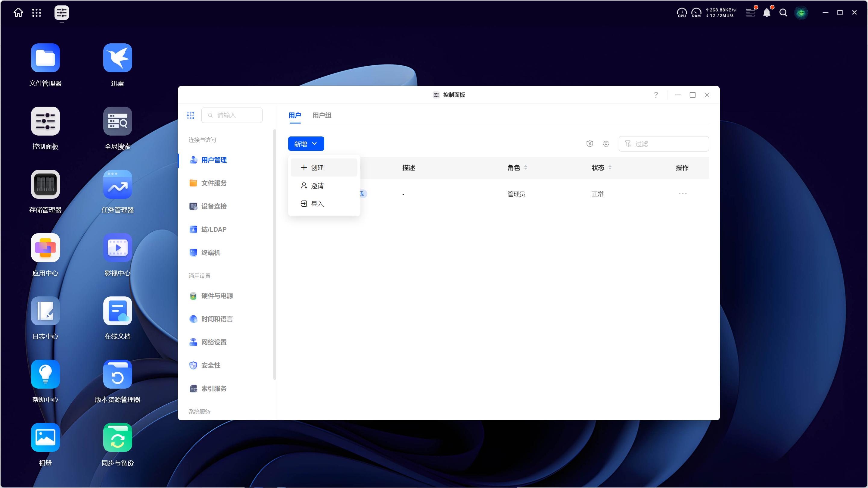The width and height of the screenshot is (868, 488).
Task: Click the 描述 column header
Action: pos(408,167)
